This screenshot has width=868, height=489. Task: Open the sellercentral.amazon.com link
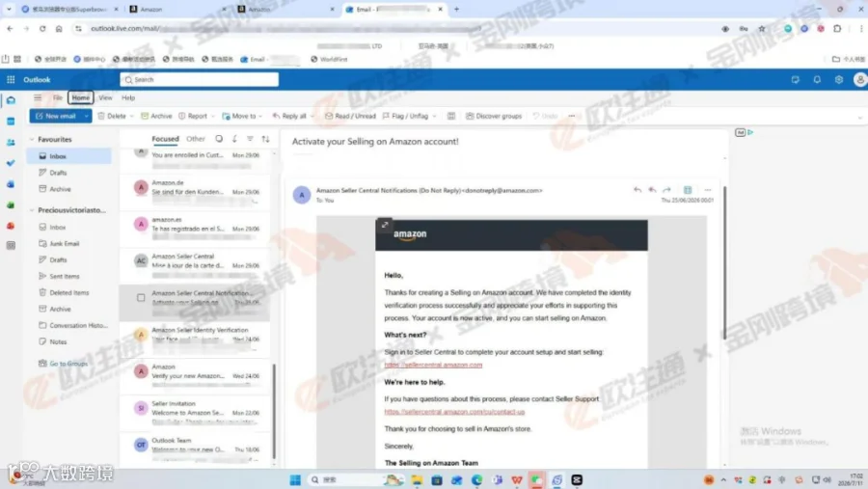coord(433,365)
